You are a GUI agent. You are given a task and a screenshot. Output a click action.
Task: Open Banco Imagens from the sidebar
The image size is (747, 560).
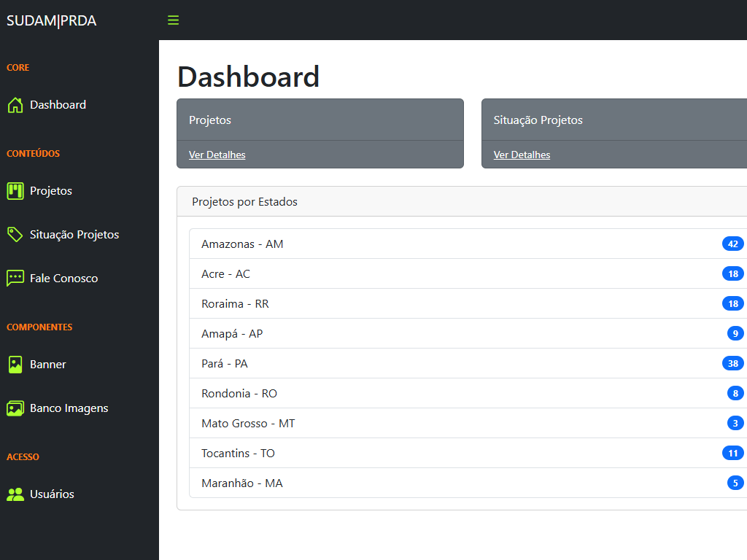69,408
